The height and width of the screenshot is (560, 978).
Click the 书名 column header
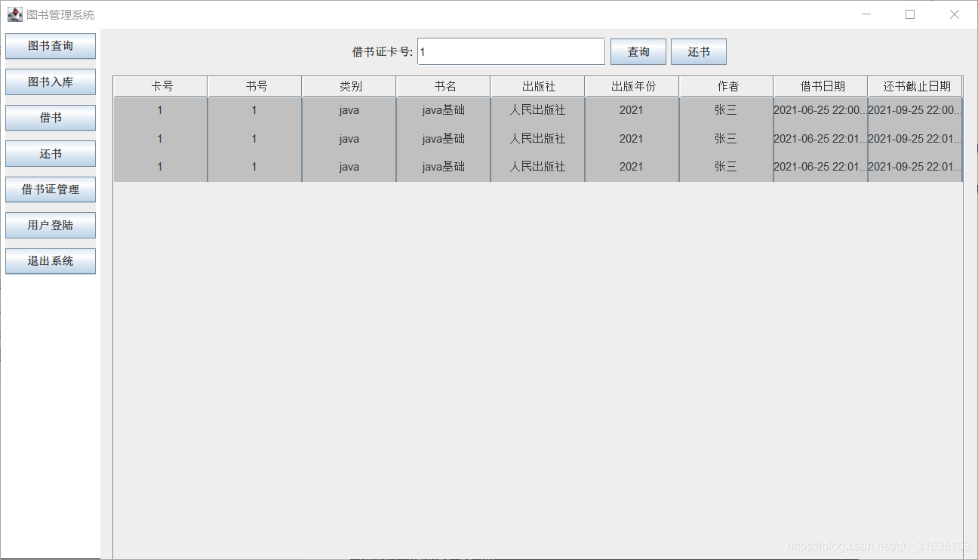coord(443,85)
